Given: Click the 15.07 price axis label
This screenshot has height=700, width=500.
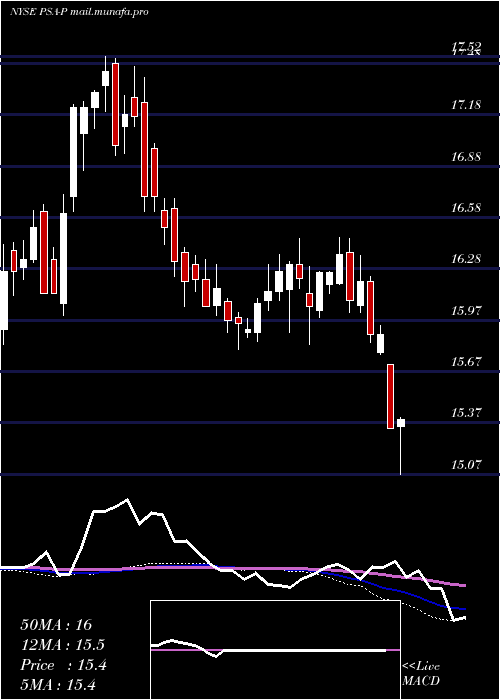Looking at the screenshot, I should point(467,465).
